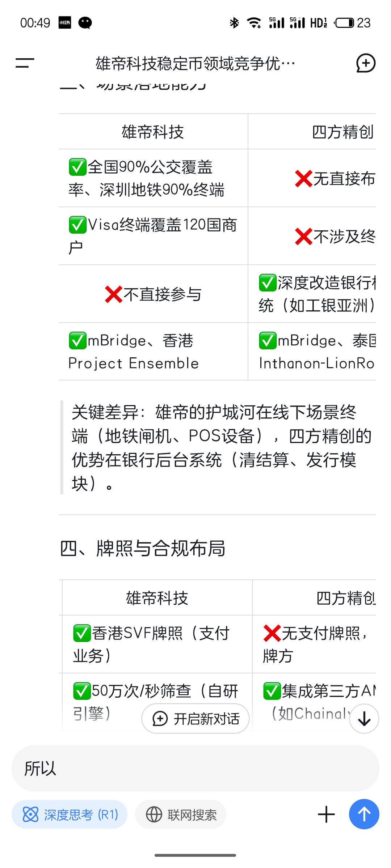Open the sidebar hamburger menu
The height and width of the screenshot is (868, 391).
click(25, 63)
